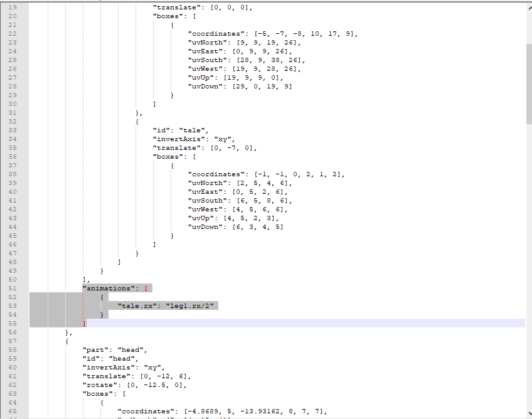Click "uvDown": [29, 0, 19, 9]
This screenshot has height=419, width=532.
tap(240, 87)
